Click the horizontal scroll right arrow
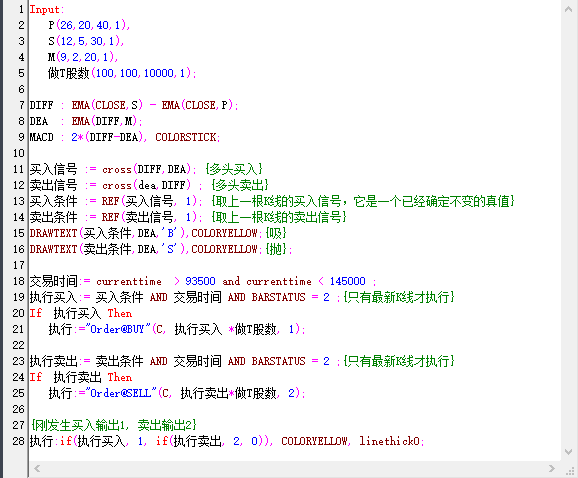The width and height of the screenshot is (578, 478). (552, 468)
